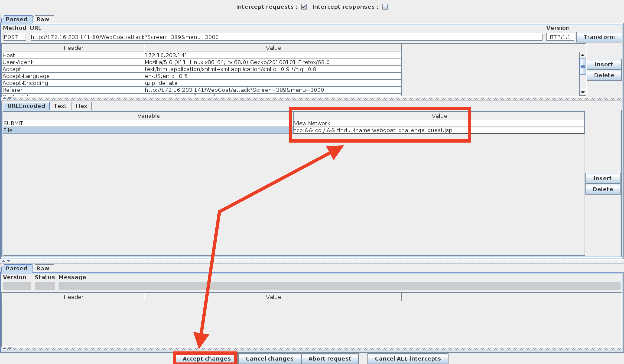Switch to the request Raw tab

click(x=43, y=19)
